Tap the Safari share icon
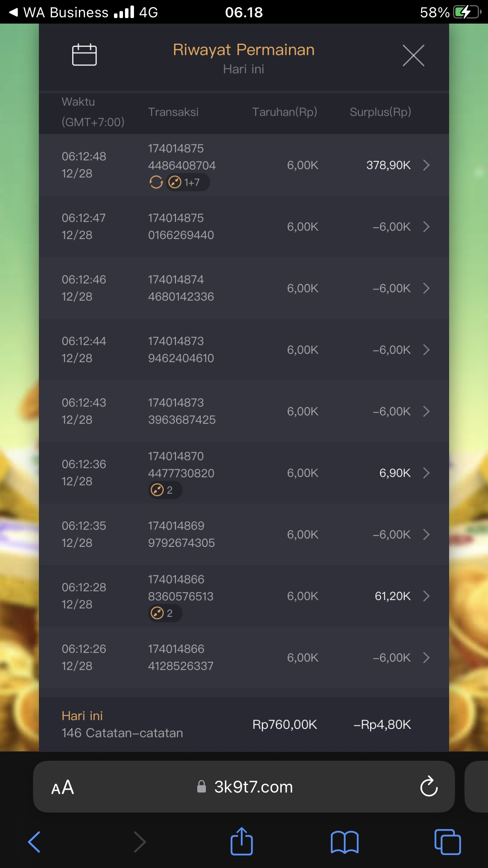Screen dimensions: 488x868 point(241,842)
